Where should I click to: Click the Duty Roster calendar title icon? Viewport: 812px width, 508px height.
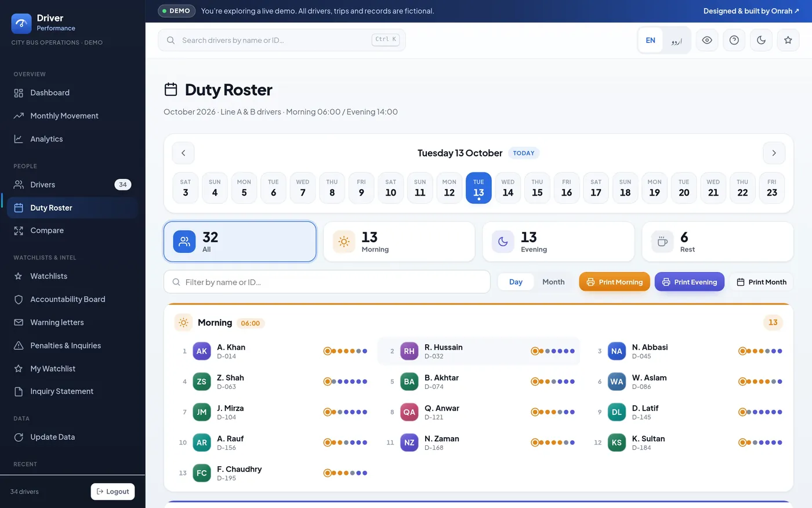(x=171, y=89)
